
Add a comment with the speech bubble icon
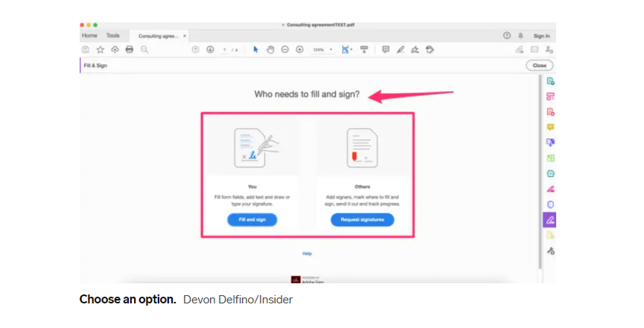point(386,50)
